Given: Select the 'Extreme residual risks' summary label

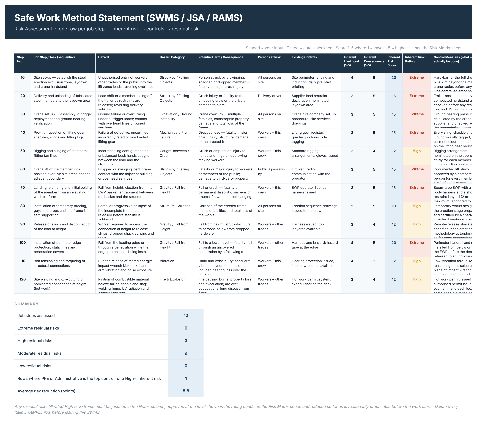Looking at the screenshot, I should pos(38,328).
